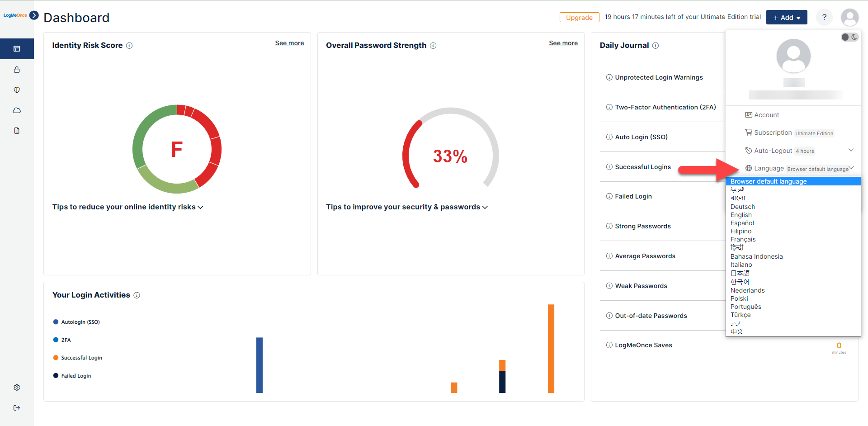Open the shield security sidebar icon
Viewport: 868px width, 426px height.
(17, 90)
